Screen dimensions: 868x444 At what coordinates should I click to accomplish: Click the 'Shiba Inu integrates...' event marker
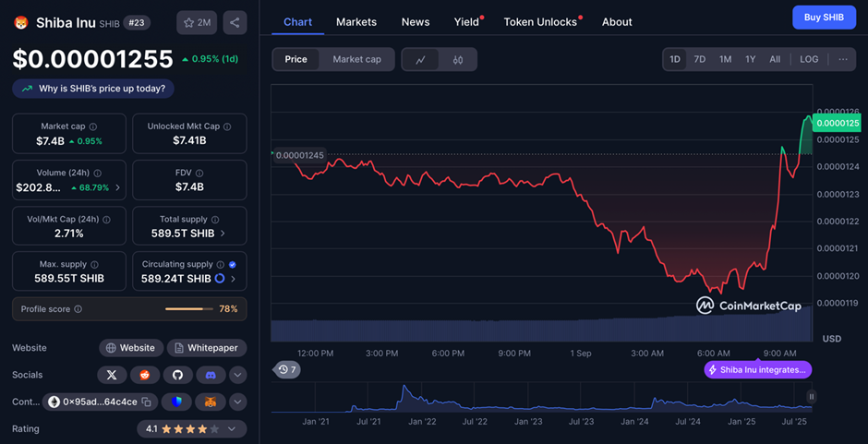758,369
